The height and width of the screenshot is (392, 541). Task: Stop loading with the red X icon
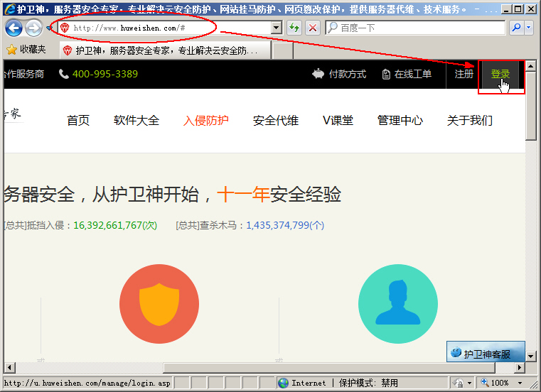pos(313,28)
